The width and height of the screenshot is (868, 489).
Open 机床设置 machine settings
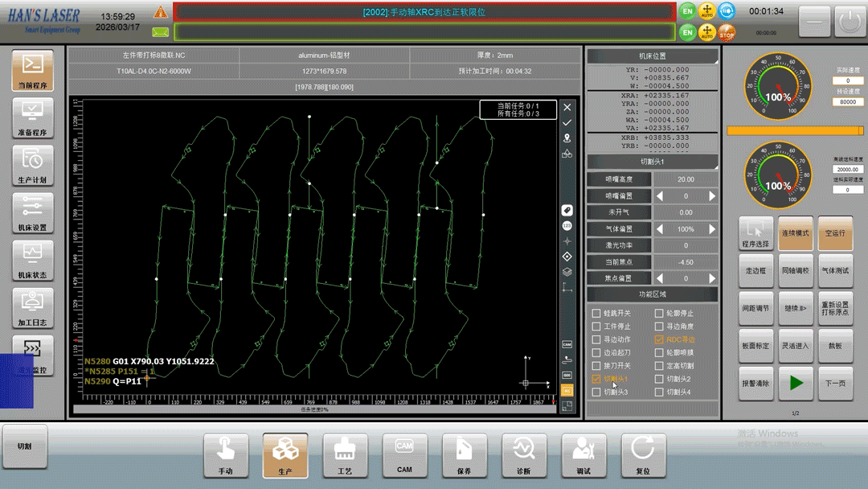33,212
